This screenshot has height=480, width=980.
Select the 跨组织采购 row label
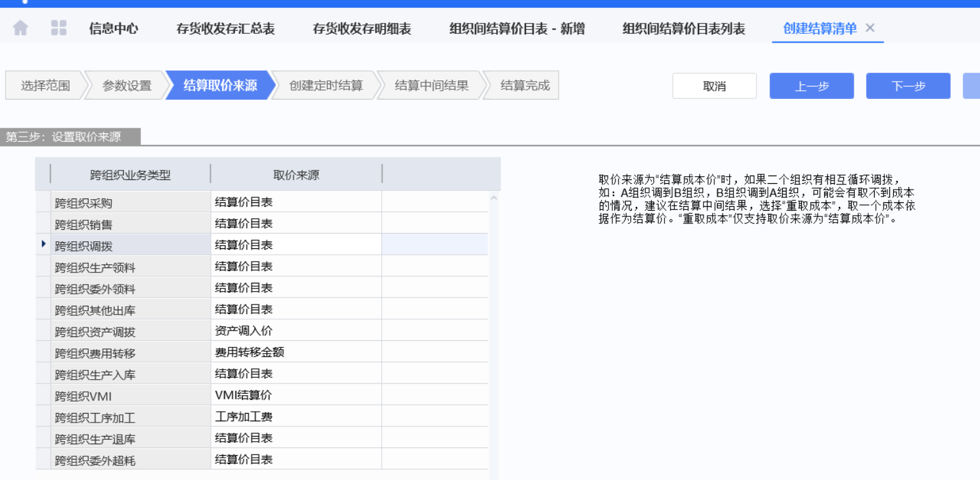pos(131,202)
